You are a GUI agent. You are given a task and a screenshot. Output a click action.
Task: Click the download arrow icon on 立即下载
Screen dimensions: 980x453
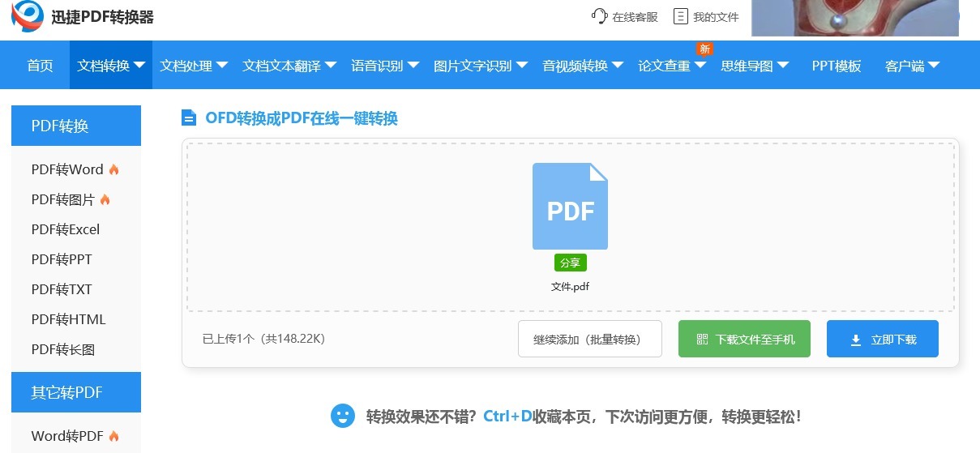(x=856, y=340)
